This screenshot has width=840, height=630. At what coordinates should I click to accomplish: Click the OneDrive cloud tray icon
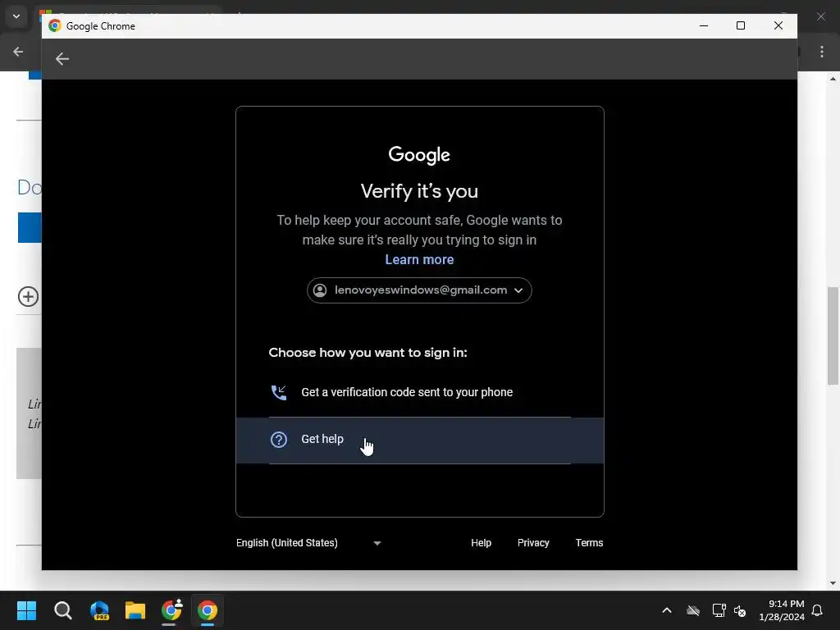click(693, 610)
